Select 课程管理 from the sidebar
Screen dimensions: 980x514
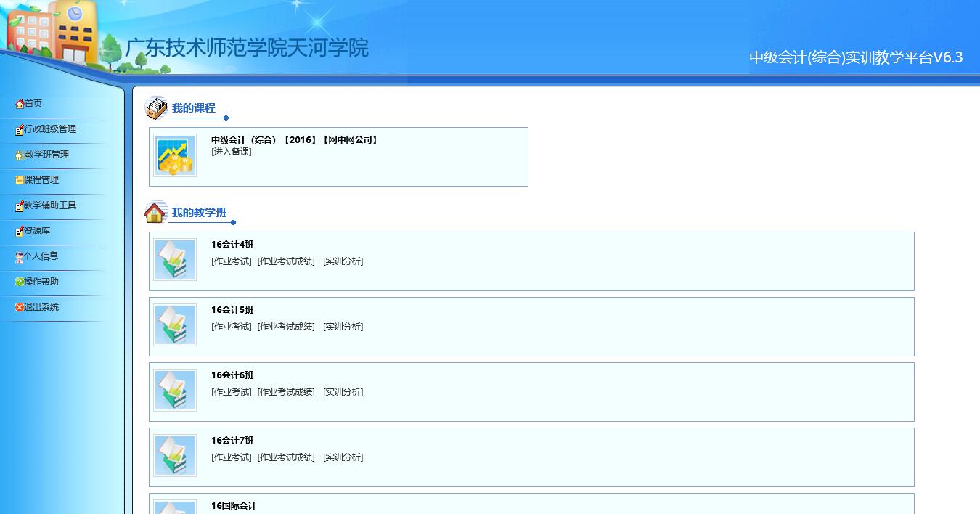pos(41,180)
